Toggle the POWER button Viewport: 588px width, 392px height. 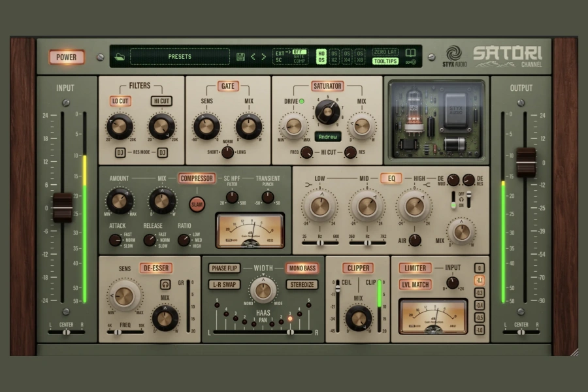pos(67,57)
